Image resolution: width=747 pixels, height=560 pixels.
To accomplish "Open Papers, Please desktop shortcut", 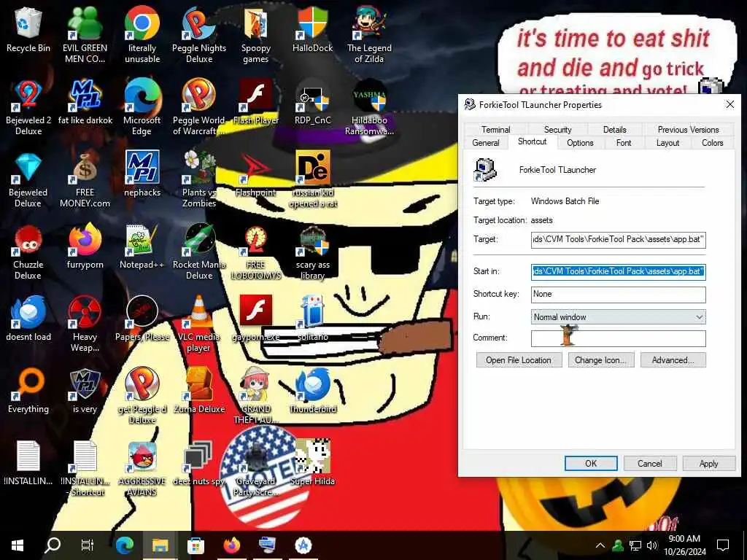I will pos(142,319).
